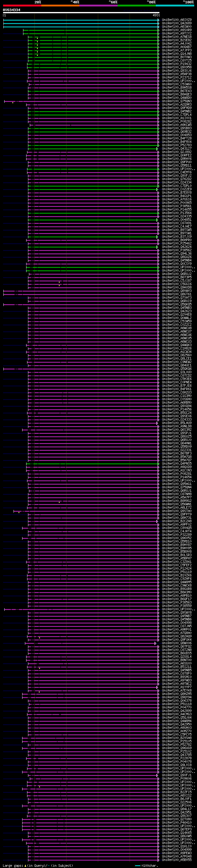This screenshot has height=868, width=197.
Task: Select the UniRef100_P00965 label
Action: pyautogui.click(x=177, y=203)
